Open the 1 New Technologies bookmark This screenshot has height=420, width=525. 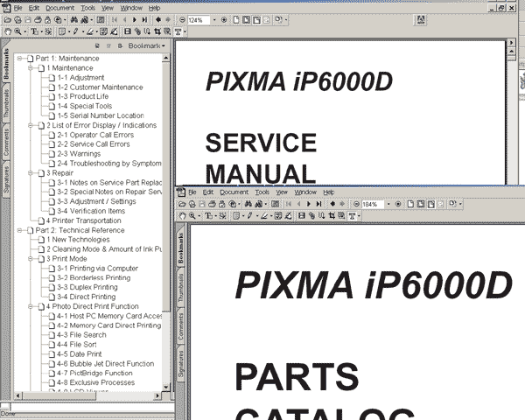tap(78, 240)
